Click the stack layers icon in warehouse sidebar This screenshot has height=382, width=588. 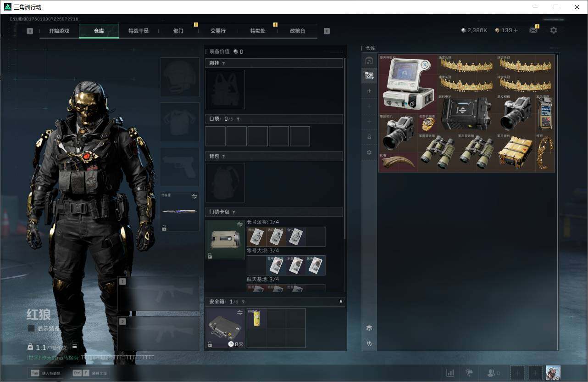pos(369,328)
